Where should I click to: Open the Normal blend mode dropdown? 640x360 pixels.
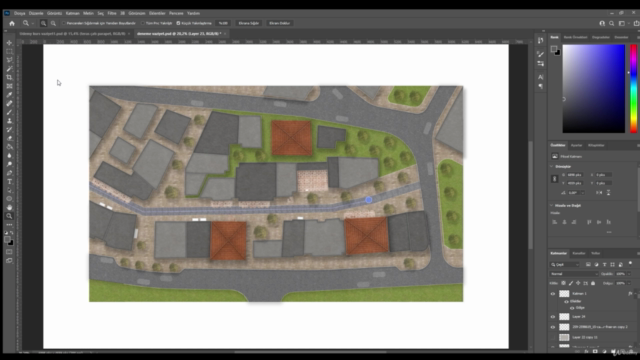(573, 274)
